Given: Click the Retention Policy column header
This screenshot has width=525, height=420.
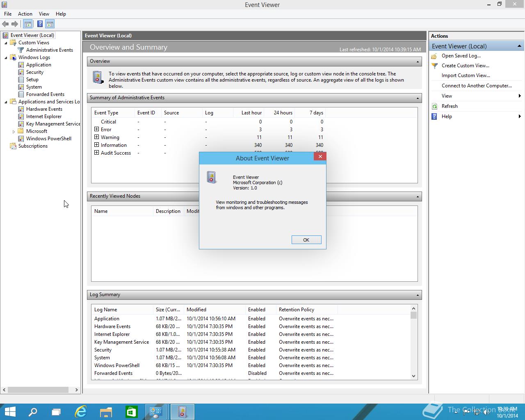Looking at the screenshot, I should pyautogui.click(x=307, y=310).
